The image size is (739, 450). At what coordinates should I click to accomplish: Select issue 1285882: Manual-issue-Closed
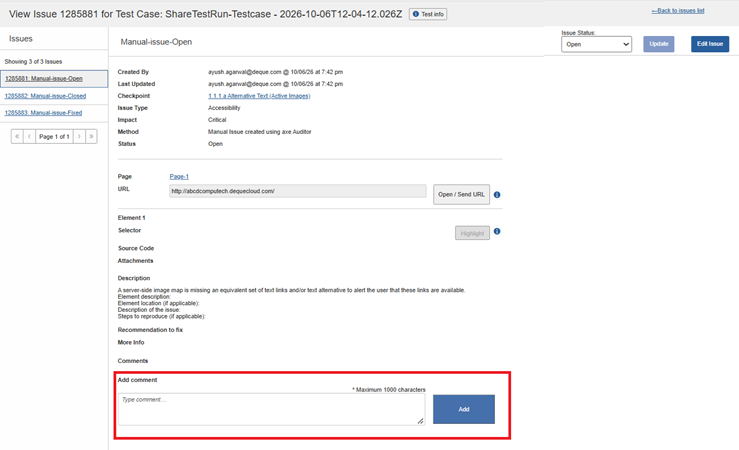(x=45, y=96)
